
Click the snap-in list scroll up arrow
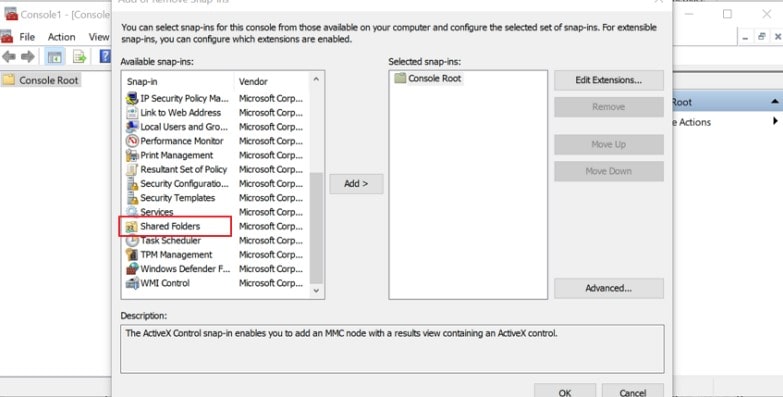(316, 79)
